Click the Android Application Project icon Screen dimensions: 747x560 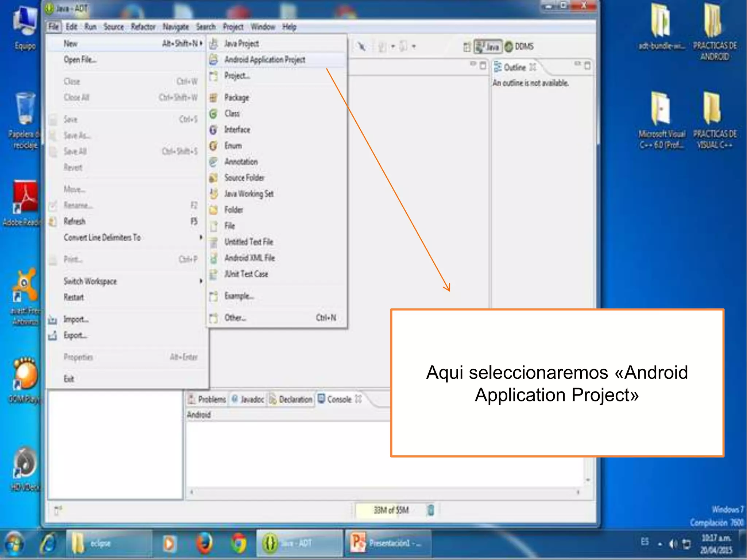(x=214, y=60)
